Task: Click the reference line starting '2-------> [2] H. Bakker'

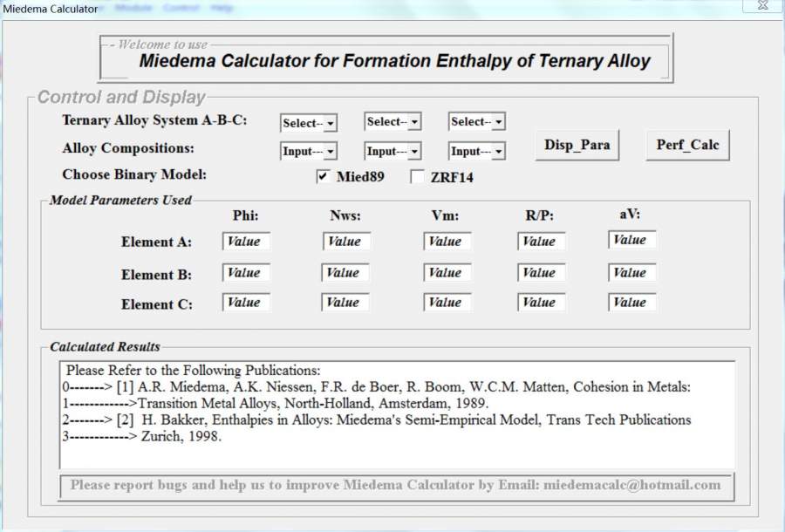Action: tap(377, 419)
